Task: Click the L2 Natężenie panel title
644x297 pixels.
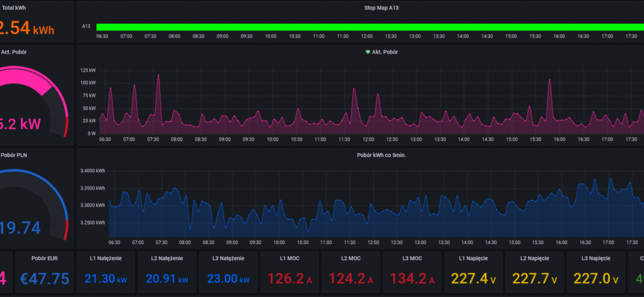Action: tap(167, 258)
